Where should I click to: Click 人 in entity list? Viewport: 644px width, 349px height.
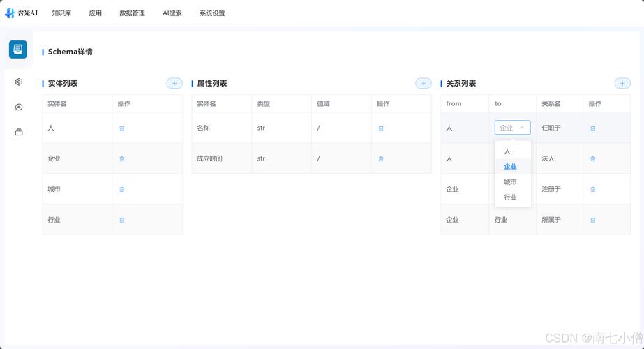tap(51, 128)
